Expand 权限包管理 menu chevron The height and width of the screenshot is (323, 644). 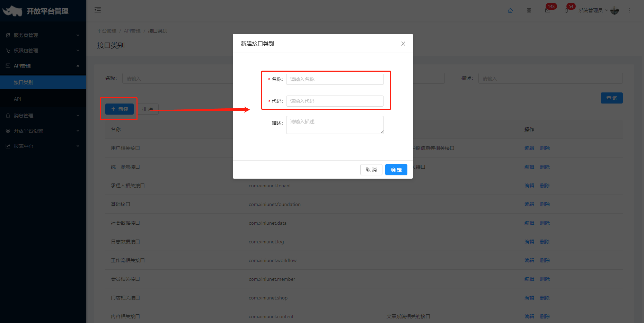pos(78,51)
